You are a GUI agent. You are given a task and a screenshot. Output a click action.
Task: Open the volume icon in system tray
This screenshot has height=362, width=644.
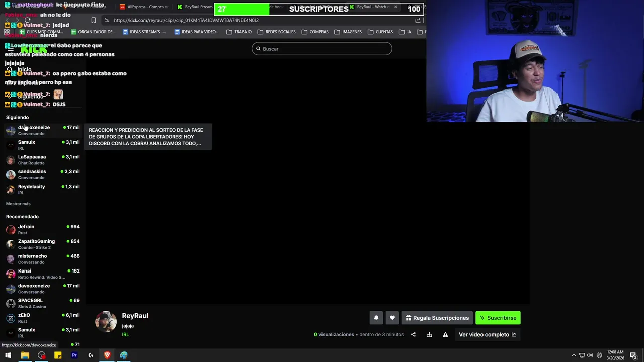point(590,355)
